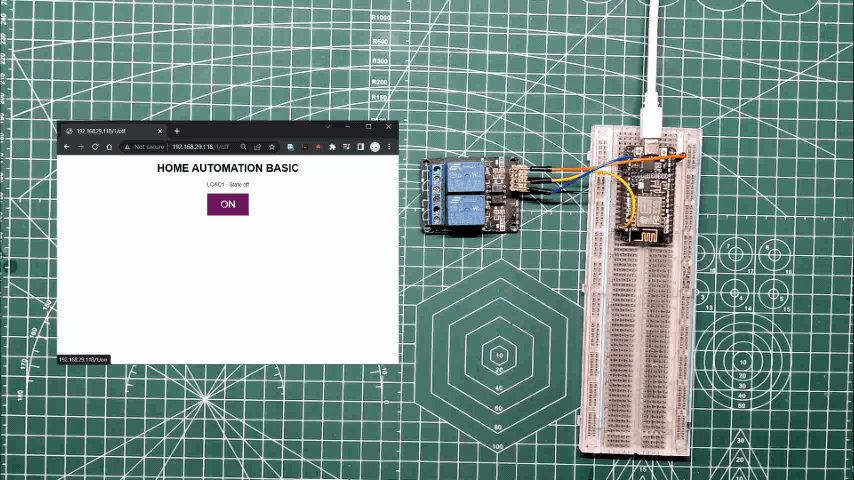Click the dark extension icon beside blue one

(304, 147)
